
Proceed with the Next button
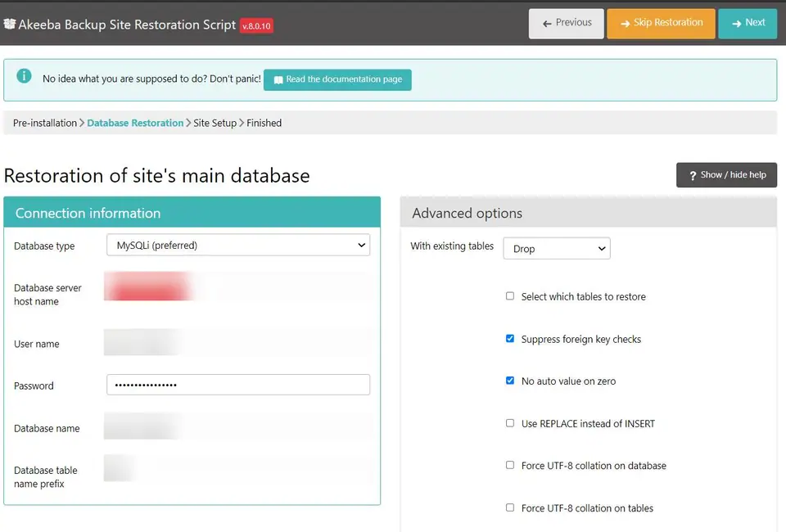[748, 23]
